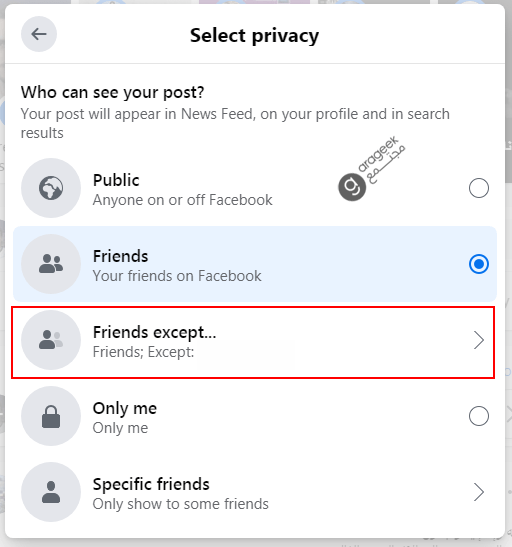Click the two-people Friends icon
Image resolution: width=512 pixels, height=547 pixels.
[51, 264]
